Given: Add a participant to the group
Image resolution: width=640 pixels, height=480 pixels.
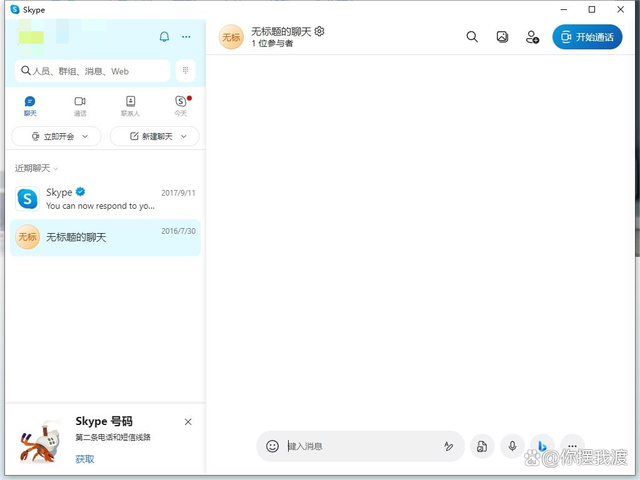Looking at the screenshot, I should pos(532,37).
